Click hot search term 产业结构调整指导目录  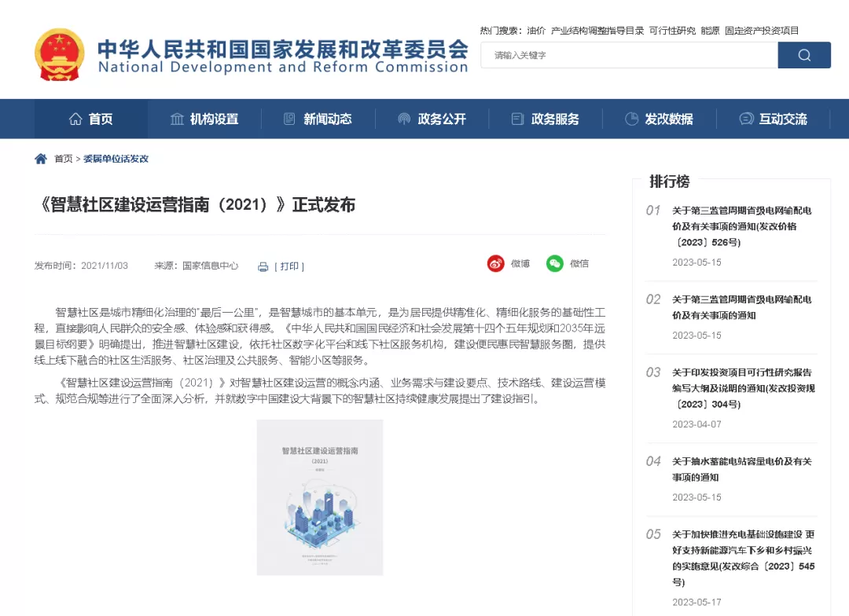pos(597,31)
